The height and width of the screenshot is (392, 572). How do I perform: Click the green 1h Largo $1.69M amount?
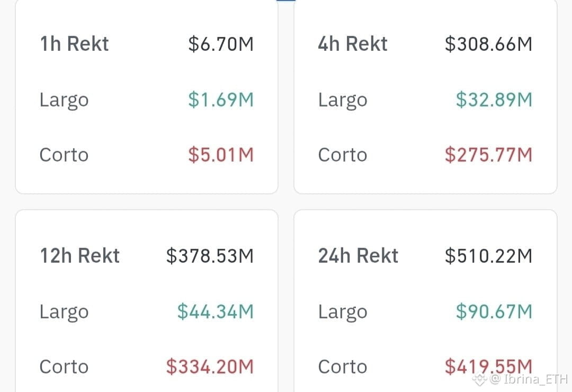pyautogui.click(x=221, y=100)
